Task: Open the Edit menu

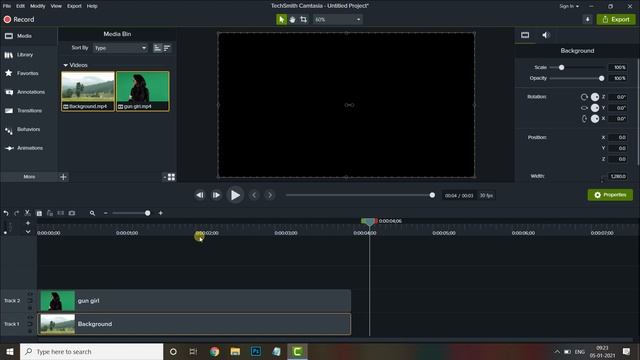Action: point(20,6)
